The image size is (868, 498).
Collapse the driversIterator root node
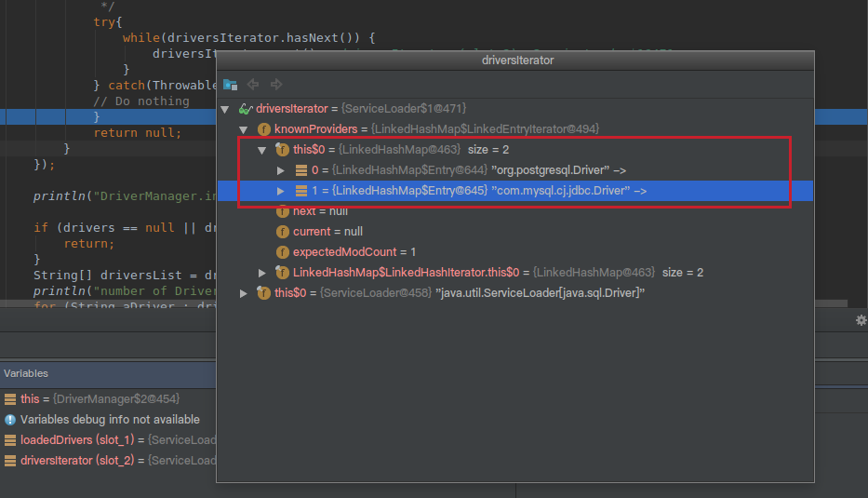tap(225, 109)
